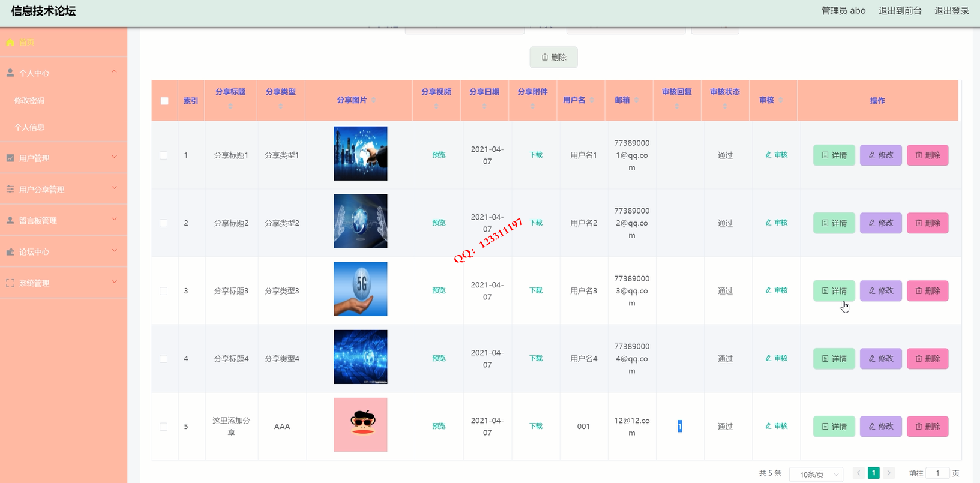Click 删除 button for 001 row
The image size is (980, 483).
(x=928, y=427)
